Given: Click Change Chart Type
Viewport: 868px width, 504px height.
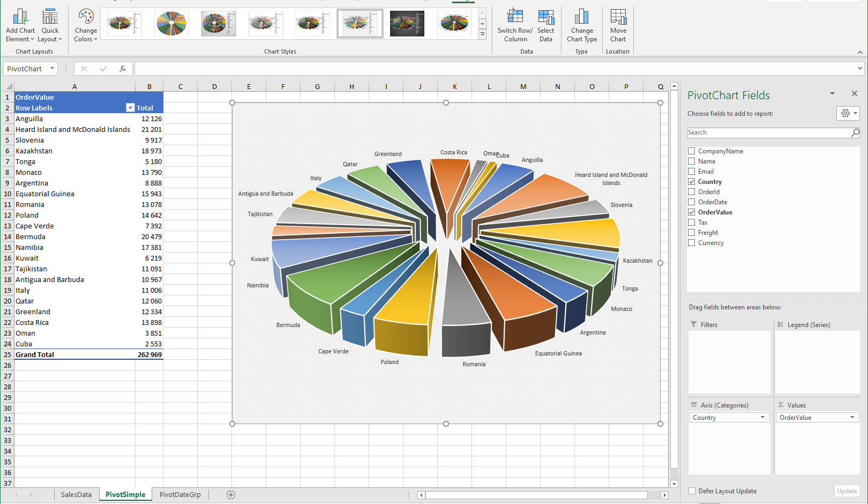Looking at the screenshot, I should [582, 25].
